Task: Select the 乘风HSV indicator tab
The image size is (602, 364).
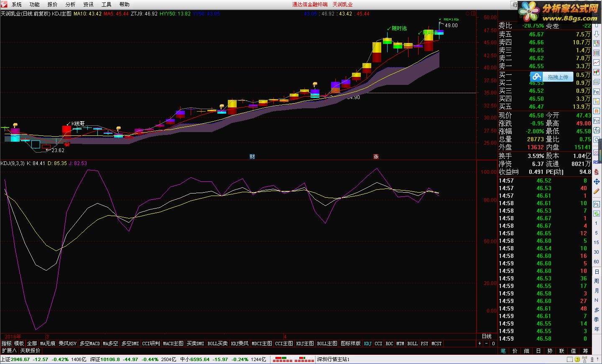Action: (x=68, y=344)
